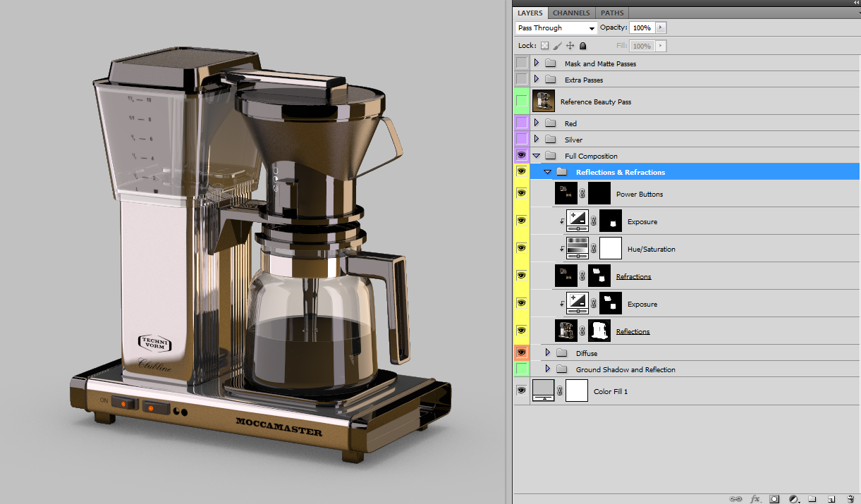Click the folder icon of the Red group
The image size is (861, 504).
551,123
